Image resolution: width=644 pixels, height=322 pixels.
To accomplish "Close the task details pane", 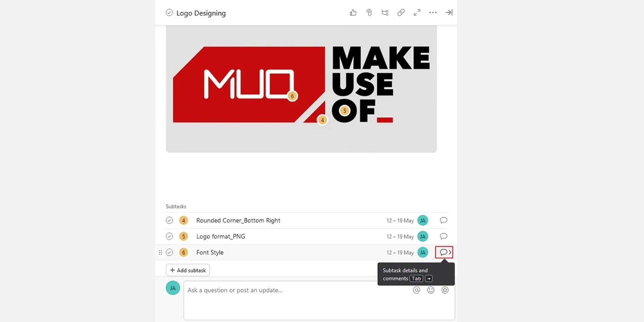I will [449, 13].
